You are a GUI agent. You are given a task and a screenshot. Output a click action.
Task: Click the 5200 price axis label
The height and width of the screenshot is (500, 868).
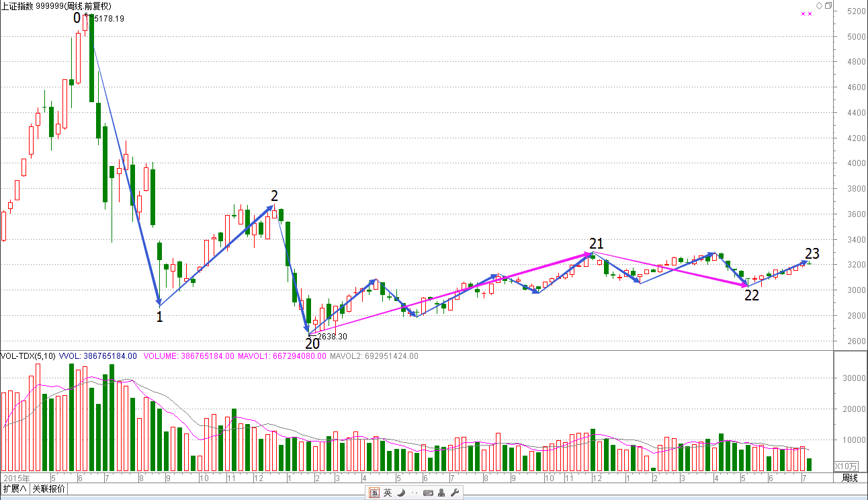click(x=855, y=11)
